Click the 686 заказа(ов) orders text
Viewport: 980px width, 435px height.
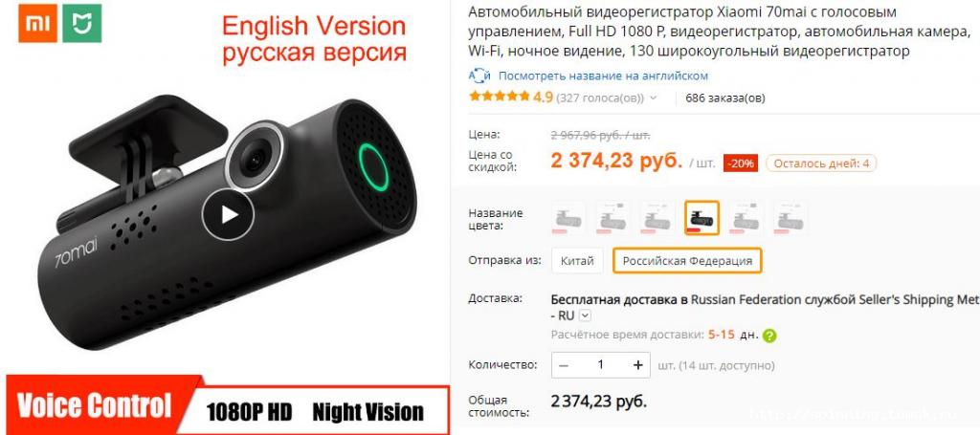point(725,98)
